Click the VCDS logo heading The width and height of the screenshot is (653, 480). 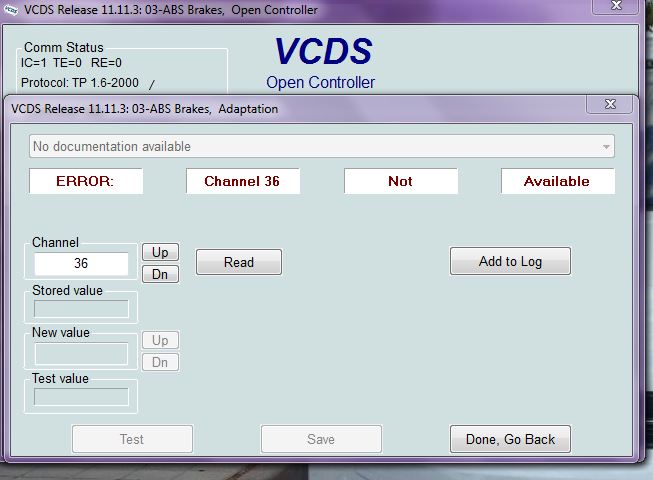[324, 51]
